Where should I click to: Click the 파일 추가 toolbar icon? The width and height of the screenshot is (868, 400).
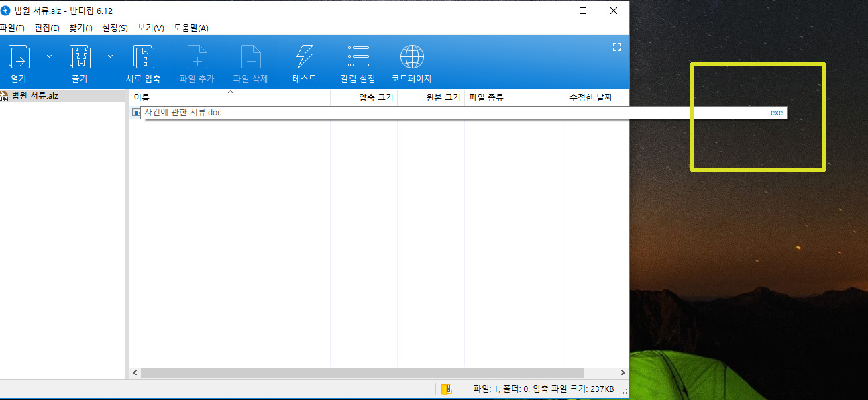[x=197, y=57]
